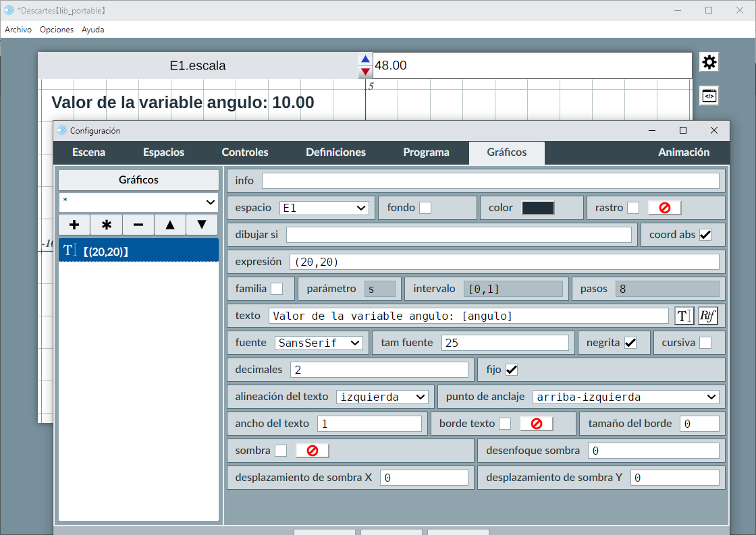Enable the cursiva checkbox
The height and width of the screenshot is (535, 756).
coord(705,343)
